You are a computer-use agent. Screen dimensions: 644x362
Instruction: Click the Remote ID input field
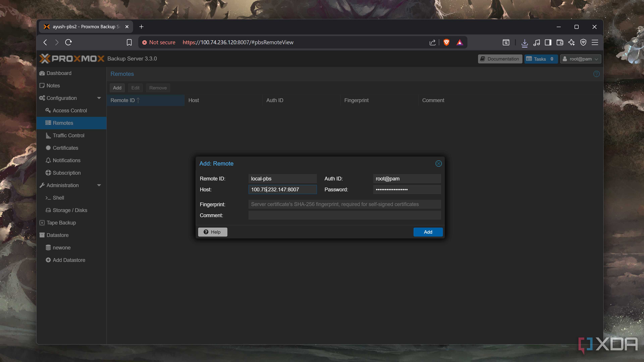tap(282, 179)
